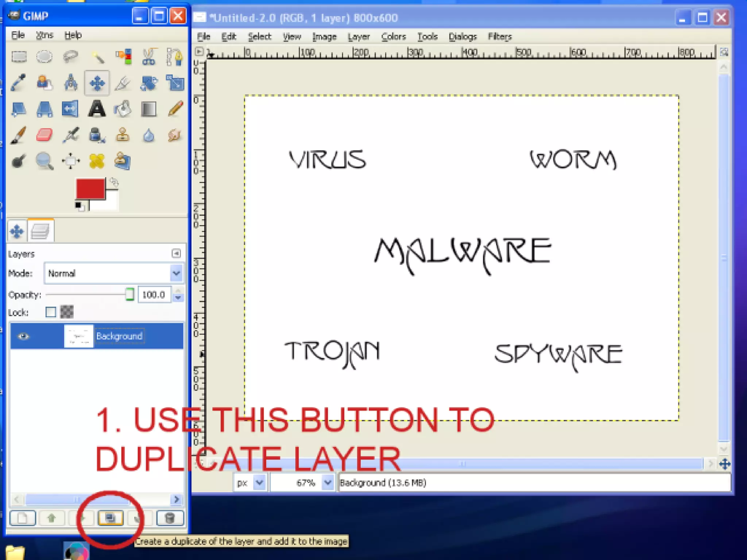Select the Blend gradient tool
747x560 pixels.
click(x=148, y=109)
